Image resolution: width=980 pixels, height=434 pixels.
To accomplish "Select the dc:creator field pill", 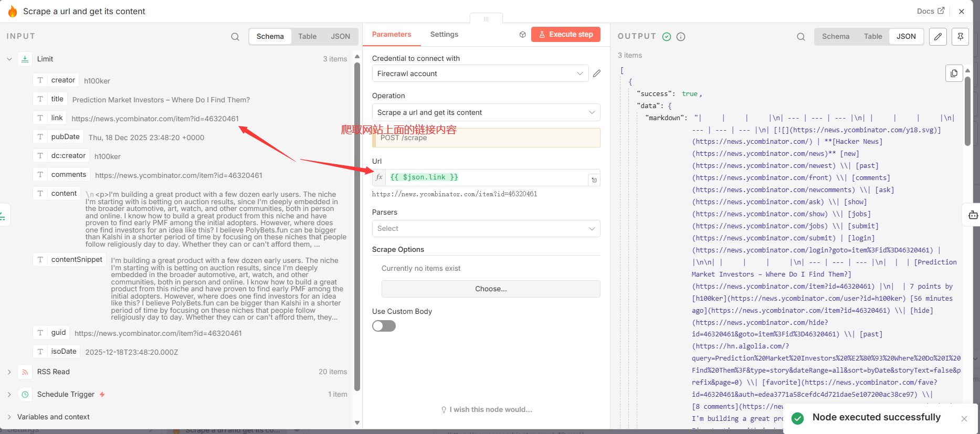I will pos(61,155).
